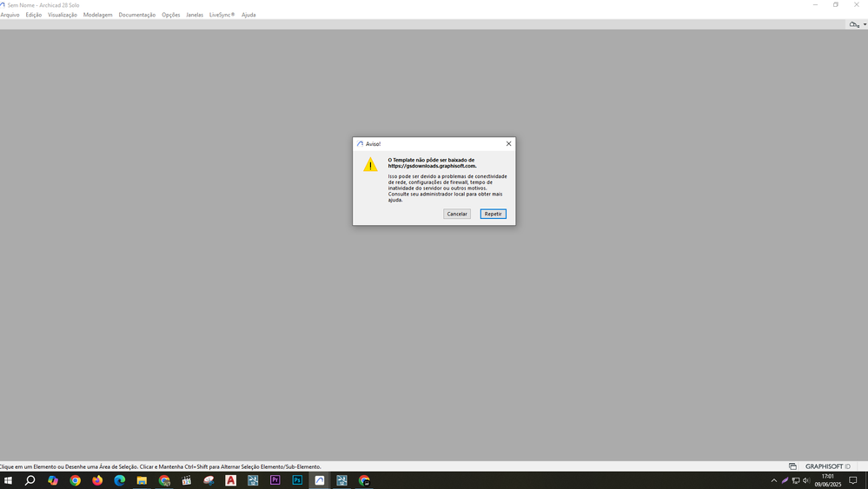Open Windows search from the taskbar

tap(30, 480)
